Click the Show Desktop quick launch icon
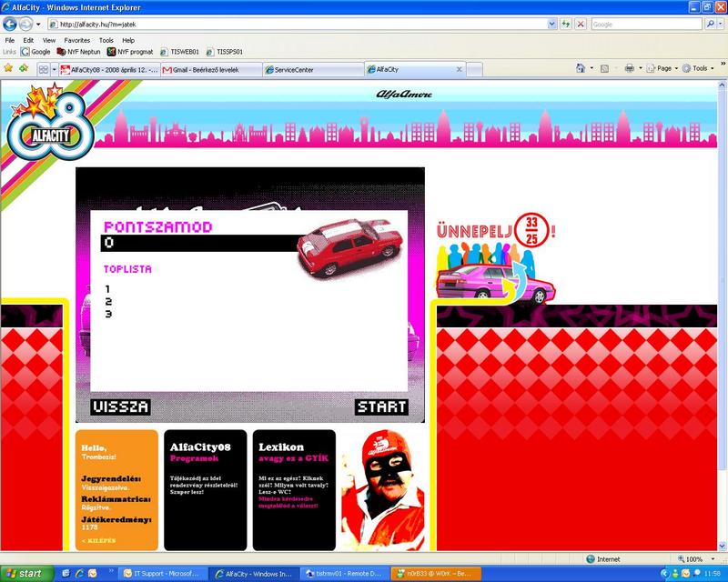728x582 pixels. (x=66, y=574)
